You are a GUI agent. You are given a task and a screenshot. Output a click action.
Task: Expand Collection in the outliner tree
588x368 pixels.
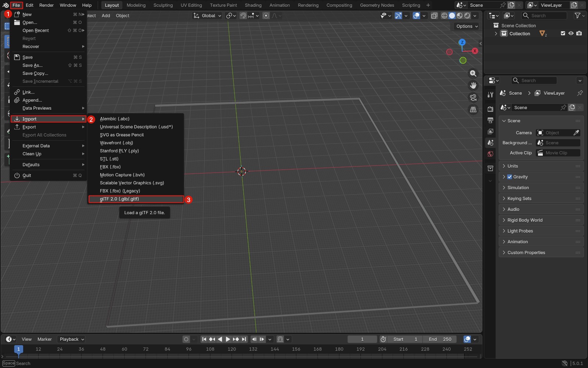[496, 33]
